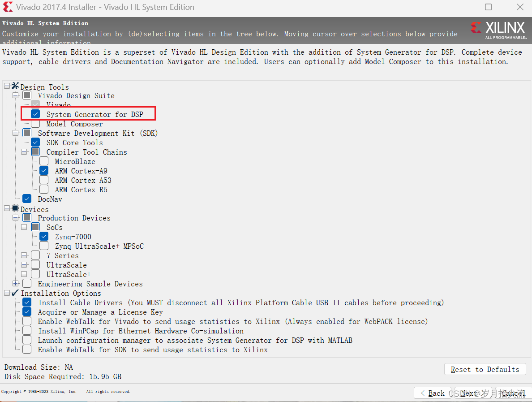Select the Devices label
The height and width of the screenshot is (402, 532).
[x=34, y=209]
